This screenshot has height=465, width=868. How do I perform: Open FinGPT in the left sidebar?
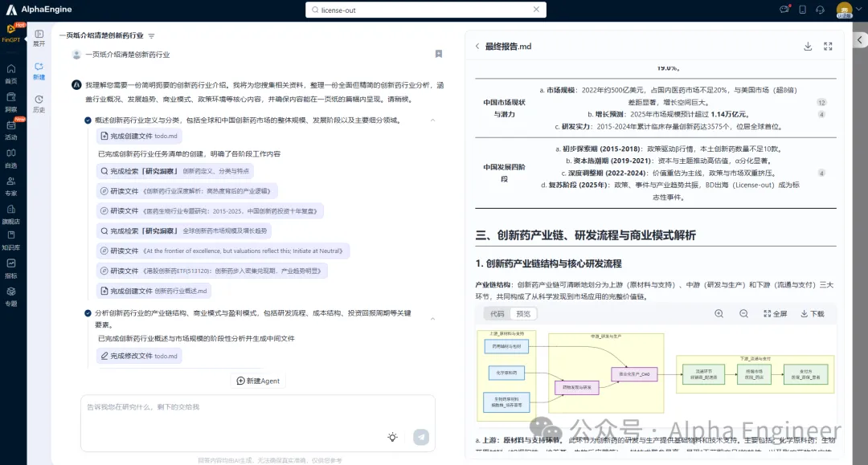click(x=11, y=33)
